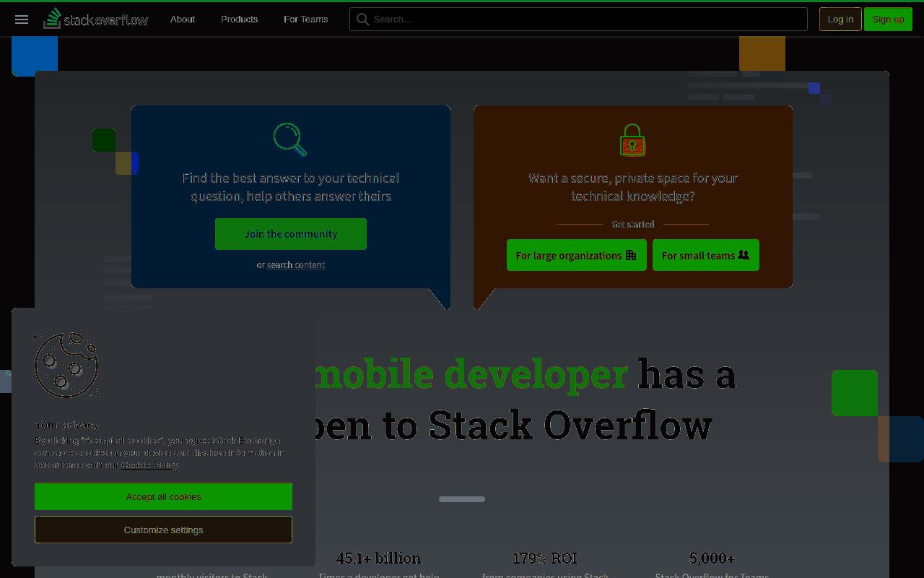924x578 pixels.
Task: Accept all cookies
Action: pyautogui.click(x=163, y=496)
